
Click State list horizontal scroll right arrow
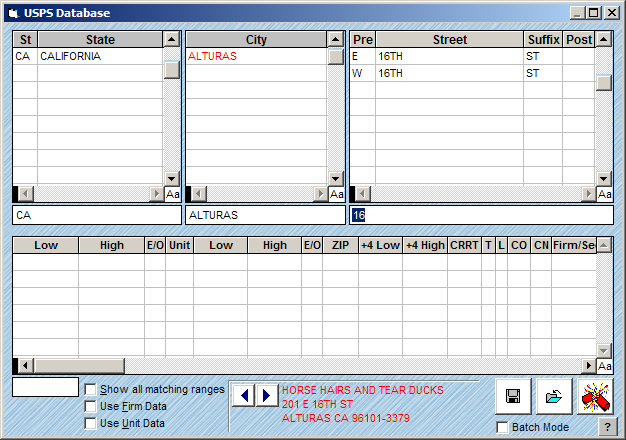point(156,194)
